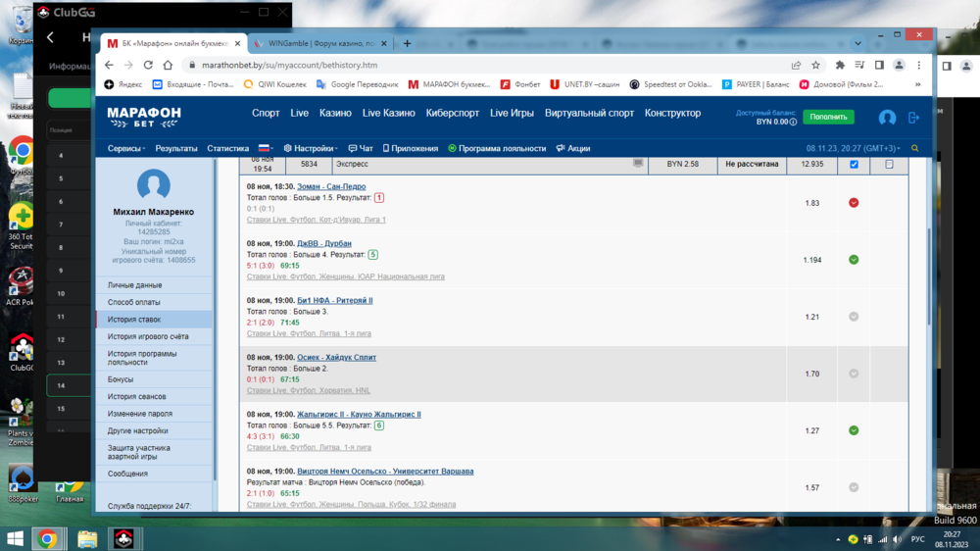Click File Explorer on the taskbar
This screenshot has width=980, height=551.
pos(87,539)
